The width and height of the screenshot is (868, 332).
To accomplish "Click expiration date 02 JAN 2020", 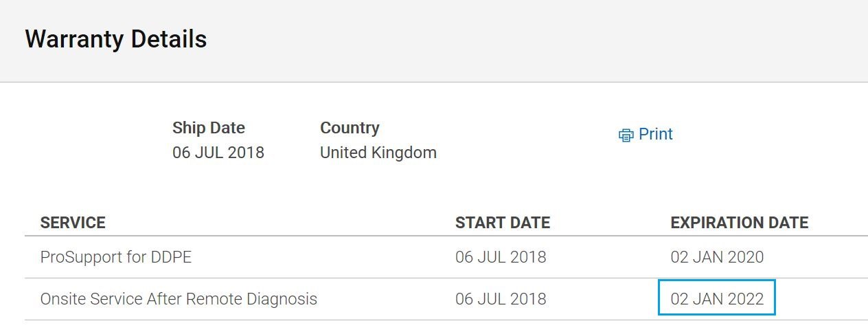I will tap(717, 257).
